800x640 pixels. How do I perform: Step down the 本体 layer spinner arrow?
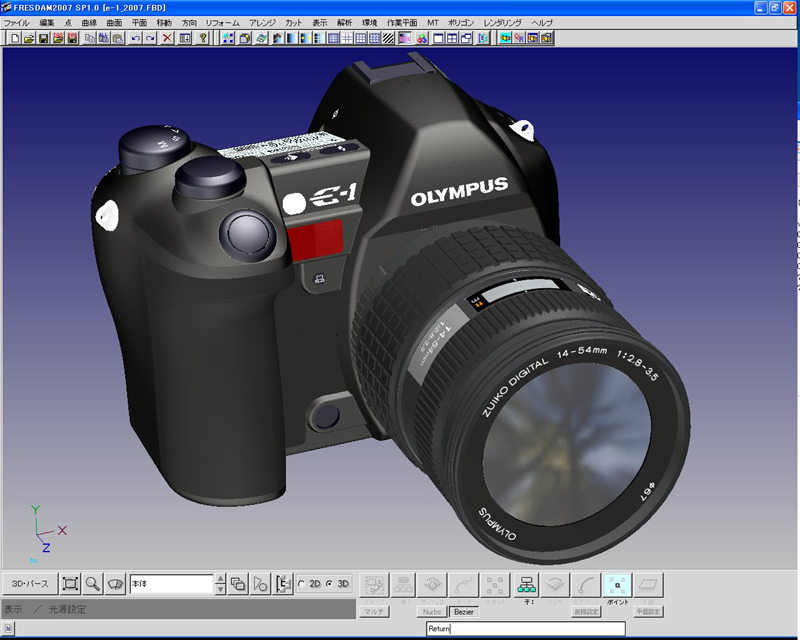tap(220, 589)
